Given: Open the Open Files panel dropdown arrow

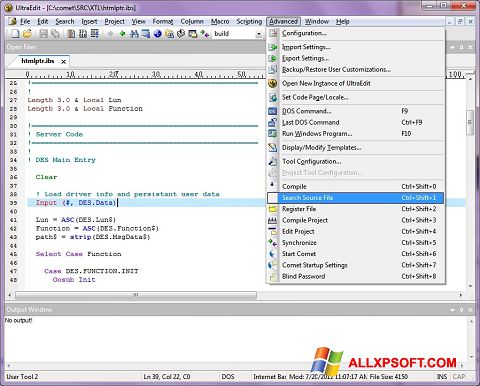Looking at the screenshot, I should click(452, 48).
